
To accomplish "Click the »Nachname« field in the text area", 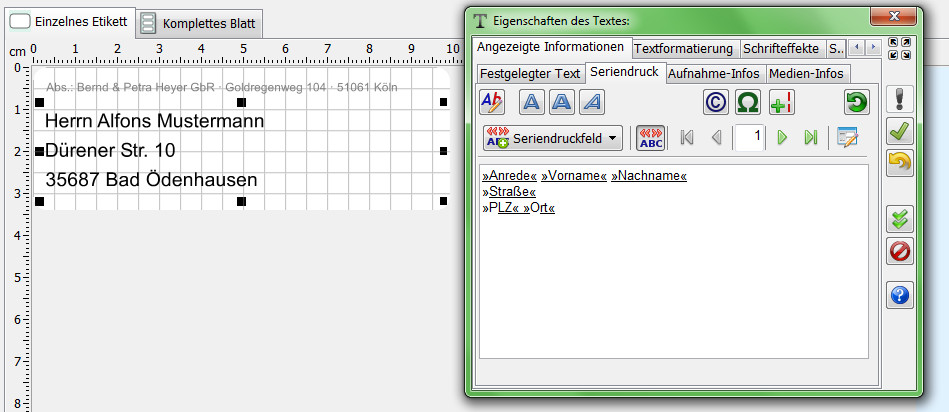I will [649, 176].
